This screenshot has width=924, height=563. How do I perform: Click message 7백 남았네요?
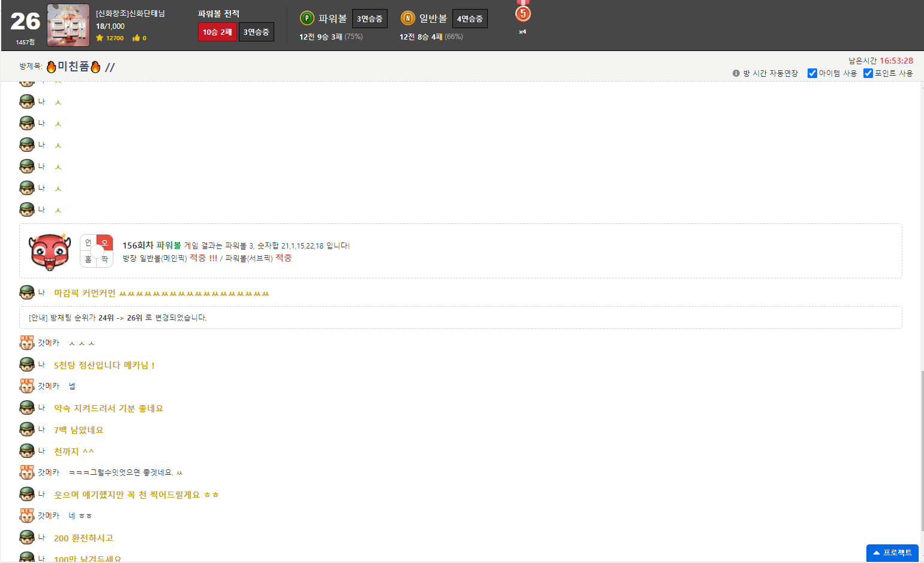pos(79,430)
